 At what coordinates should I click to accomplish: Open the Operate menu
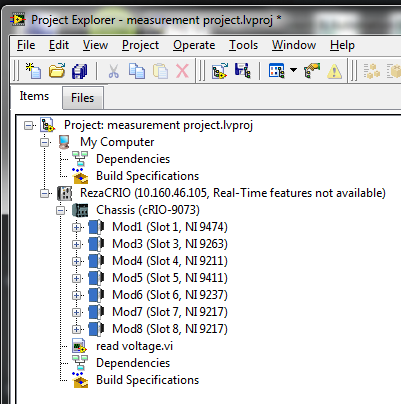point(194,45)
